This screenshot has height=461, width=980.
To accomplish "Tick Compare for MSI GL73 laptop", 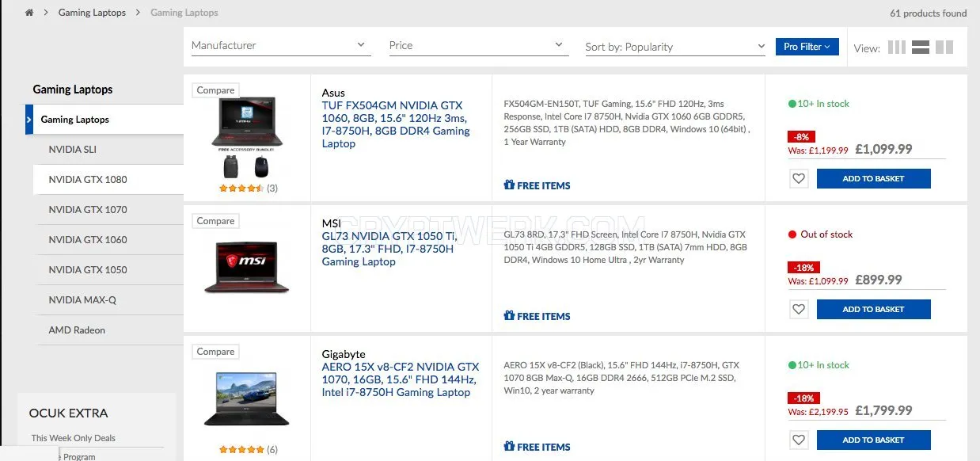I will [x=215, y=221].
